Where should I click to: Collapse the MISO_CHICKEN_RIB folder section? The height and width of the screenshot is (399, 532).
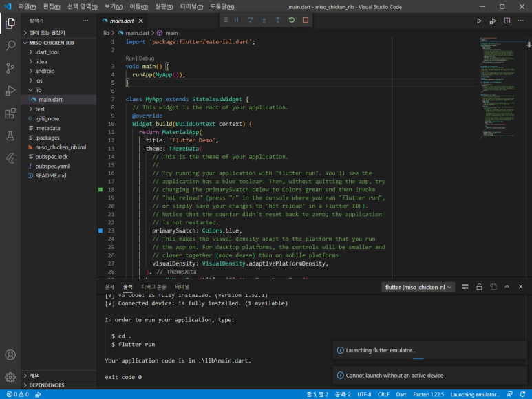coord(58,43)
